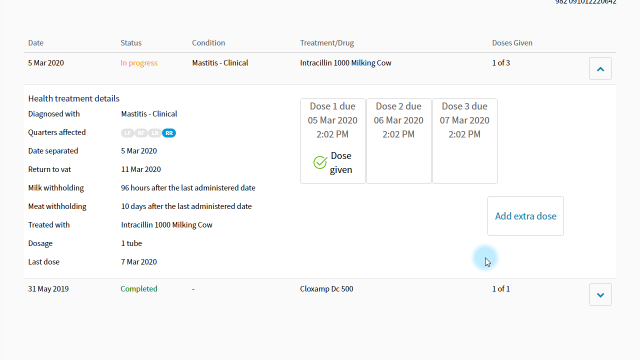This screenshot has width=640, height=360.
Task: Click the Health treatment details heading
Action: [74, 98]
